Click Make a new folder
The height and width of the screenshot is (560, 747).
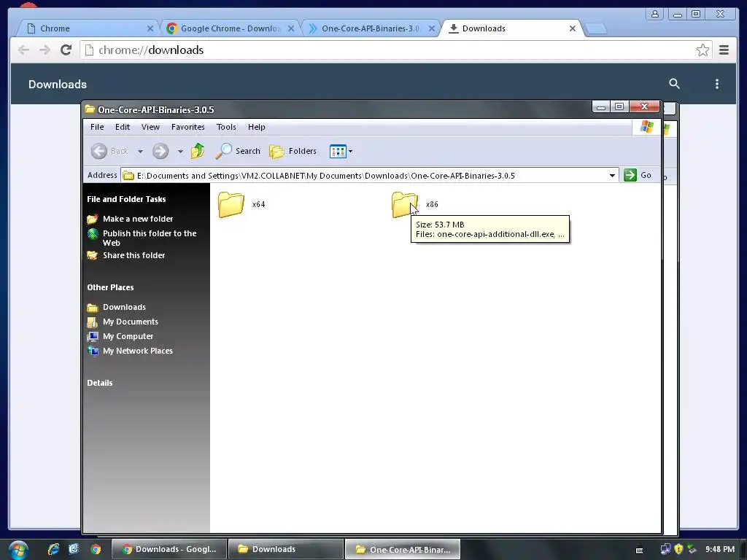point(138,219)
